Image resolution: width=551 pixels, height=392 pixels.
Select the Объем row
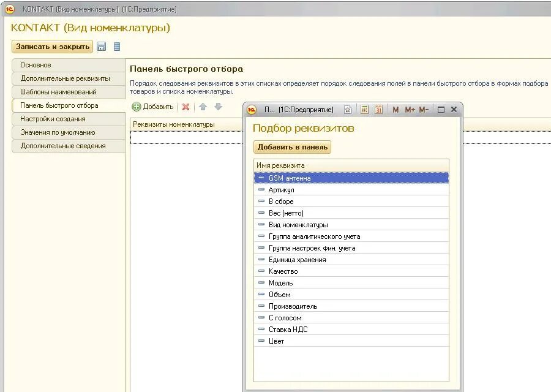(351, 294)
